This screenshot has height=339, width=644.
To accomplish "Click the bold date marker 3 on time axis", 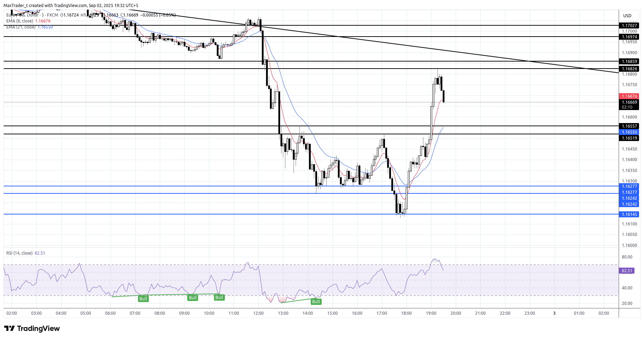I will (x=554, y=313).
